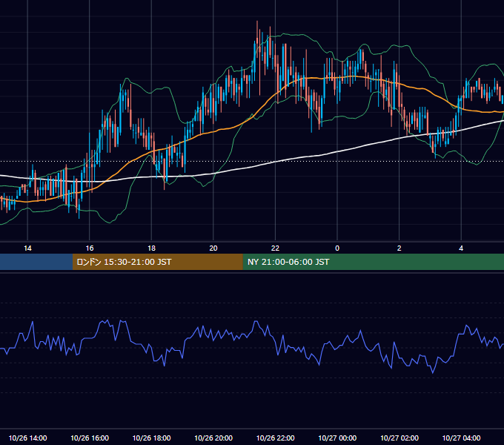Click the 10/26 14:00 time label
Screen dimensions: 504x445
click(27, 438)
